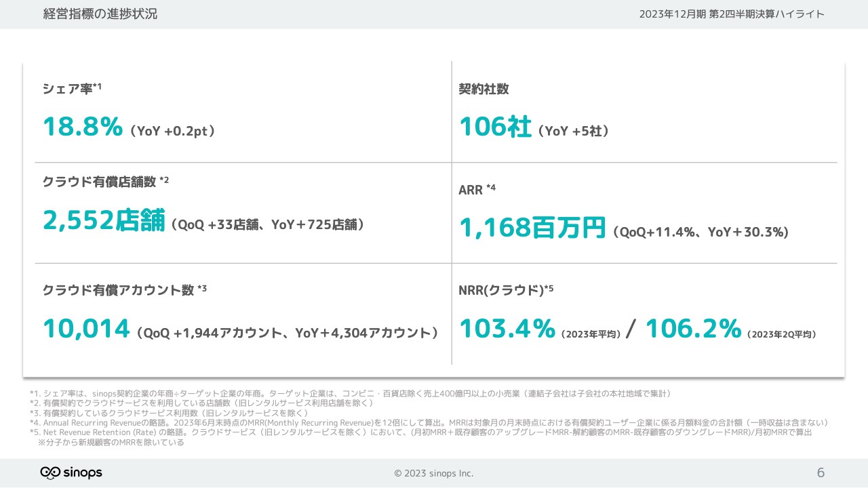
Task: Click the 106.2% NRR 2Q average figure
Action: (692, 329)
